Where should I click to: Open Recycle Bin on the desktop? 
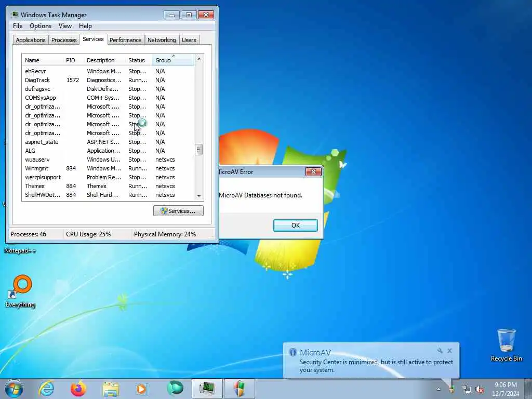point(506,345)
